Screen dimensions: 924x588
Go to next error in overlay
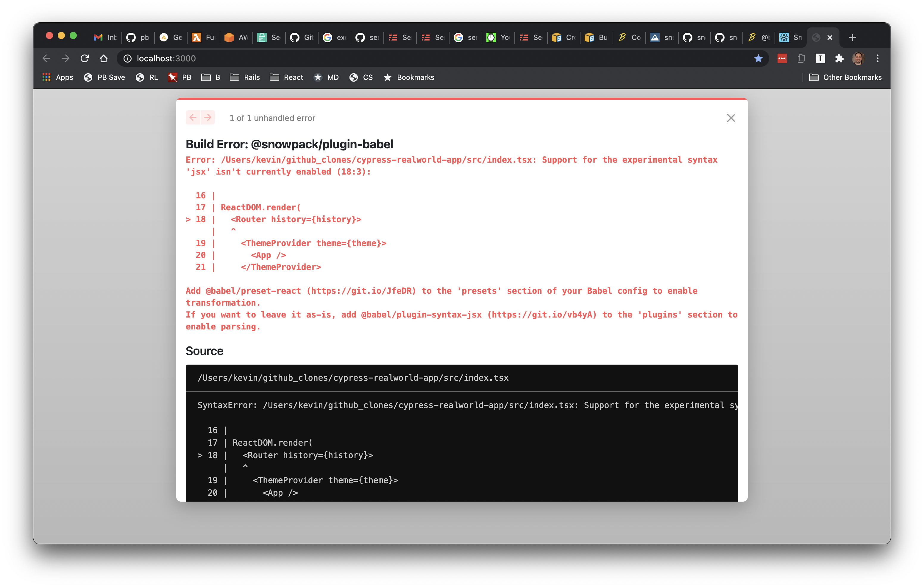click(x=207, y=118)
